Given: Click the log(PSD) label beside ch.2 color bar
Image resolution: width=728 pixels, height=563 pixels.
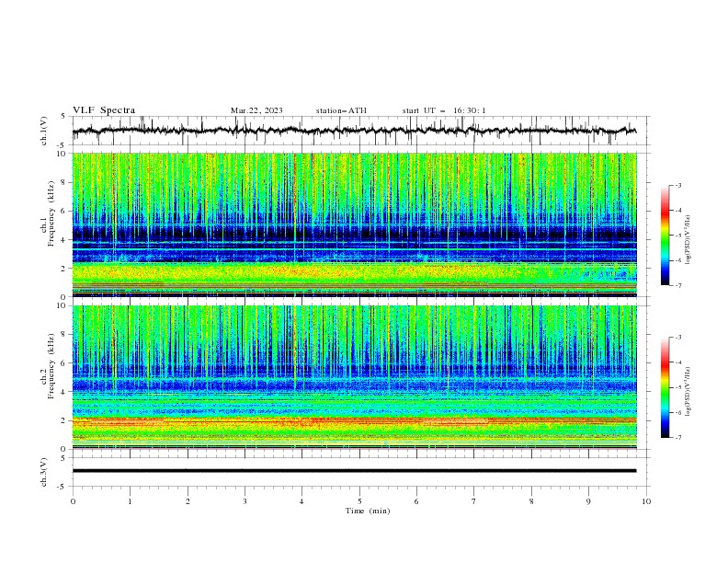Looking at the screenshot, I should [688, 392].
